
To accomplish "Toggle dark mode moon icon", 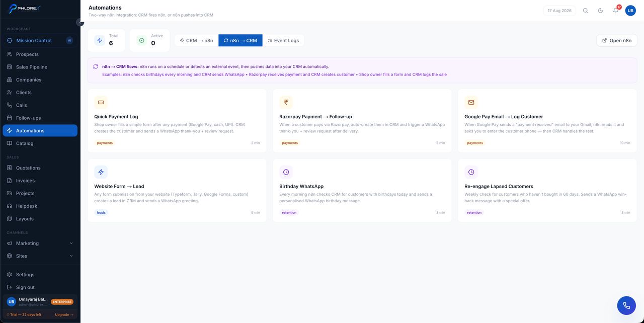I will tap(600, 11).
